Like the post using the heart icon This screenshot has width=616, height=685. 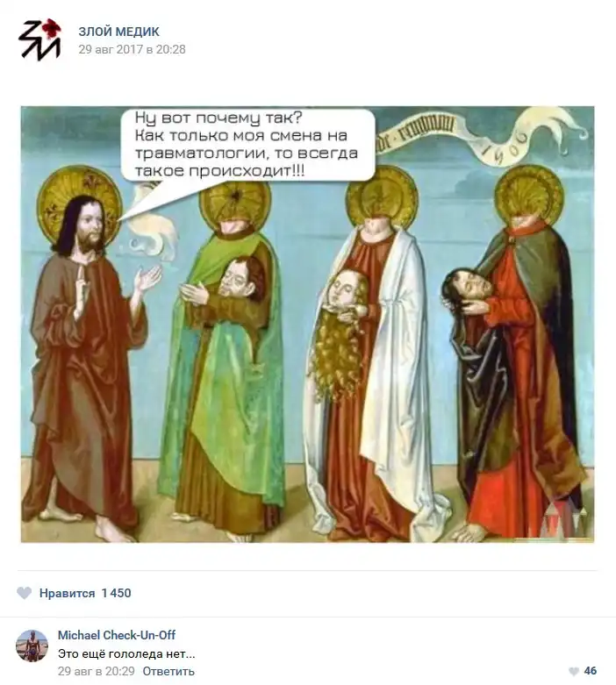pos(24,593)
